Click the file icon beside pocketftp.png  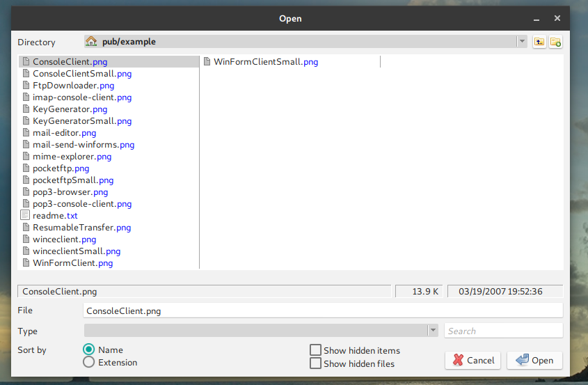click(26, 168)
